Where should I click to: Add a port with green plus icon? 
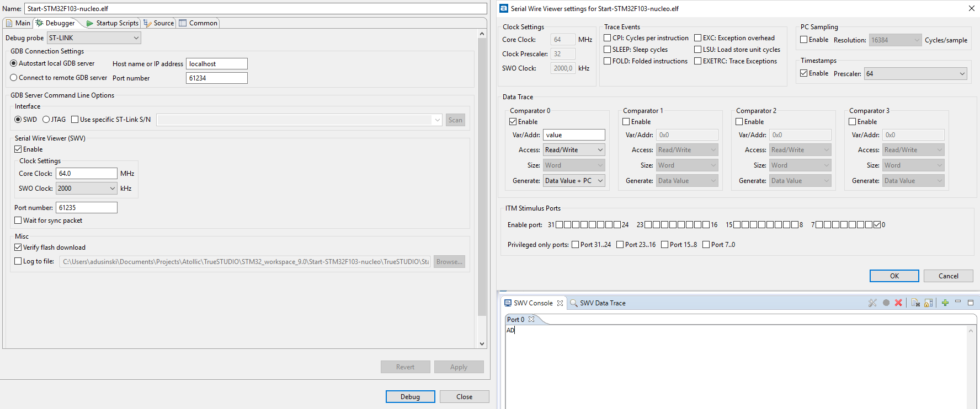[945, 303]
